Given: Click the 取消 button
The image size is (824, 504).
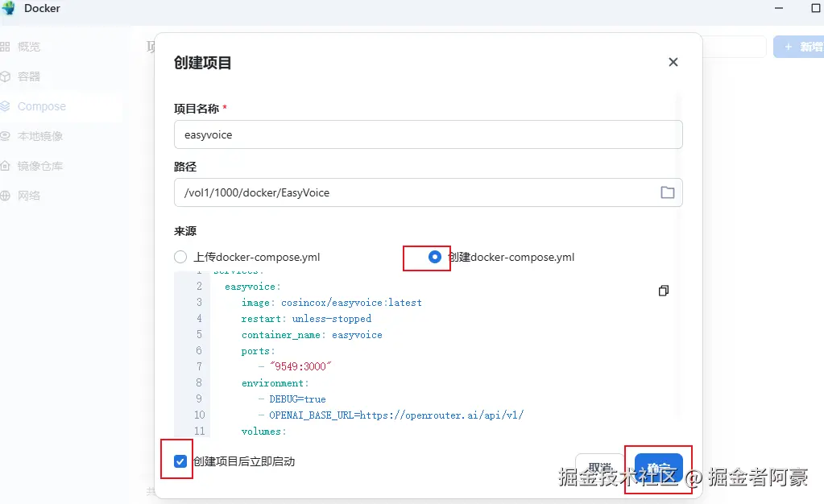Looking at the screenshot, I should pyautogui.click(x=599, y=467).
